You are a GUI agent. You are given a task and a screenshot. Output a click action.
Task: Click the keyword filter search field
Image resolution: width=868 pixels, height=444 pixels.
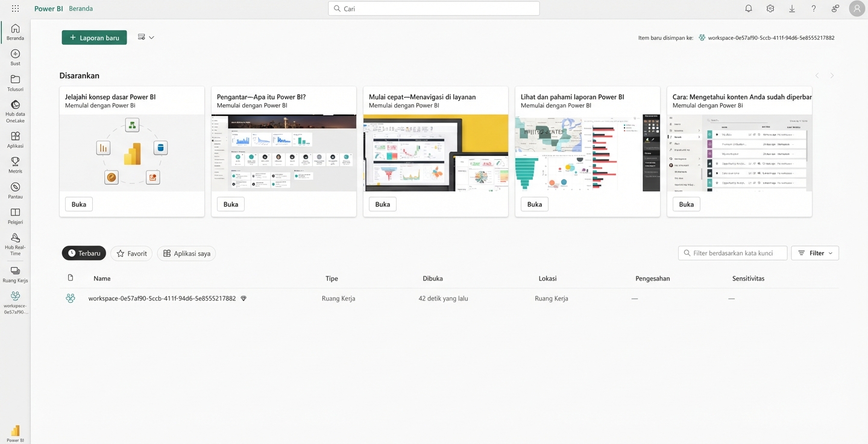[732, 253]
